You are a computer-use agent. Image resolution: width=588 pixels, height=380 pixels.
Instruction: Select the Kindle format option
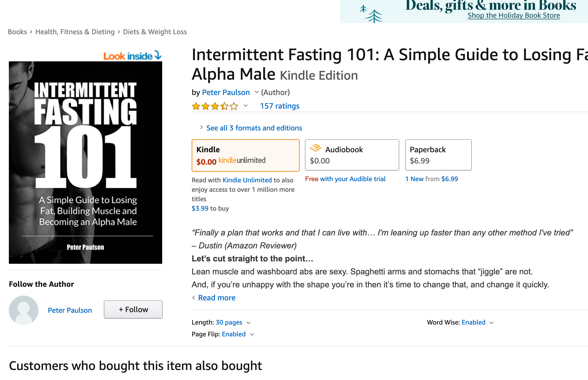pyautogui.click(x=245, y=155)
